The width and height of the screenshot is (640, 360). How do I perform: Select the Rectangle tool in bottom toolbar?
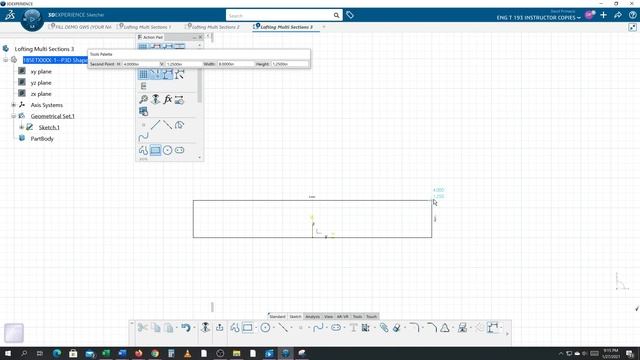tap(248, 327)
